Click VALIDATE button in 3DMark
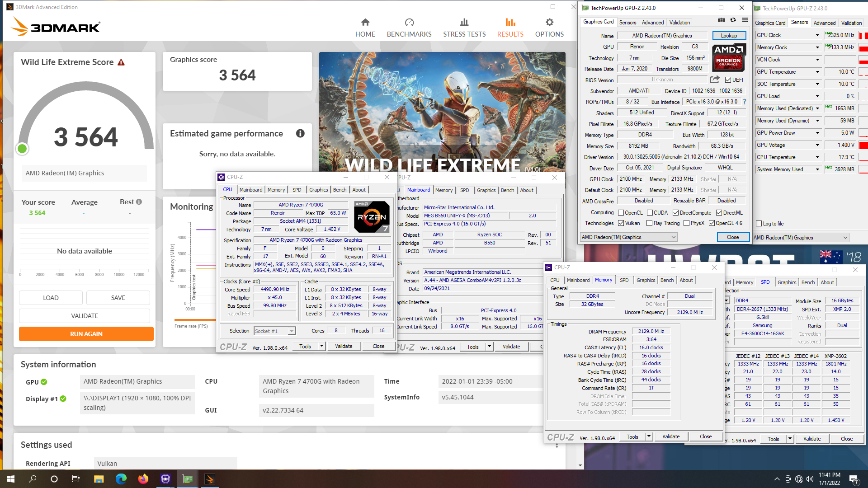868x488 pixels. coord(85,316)
